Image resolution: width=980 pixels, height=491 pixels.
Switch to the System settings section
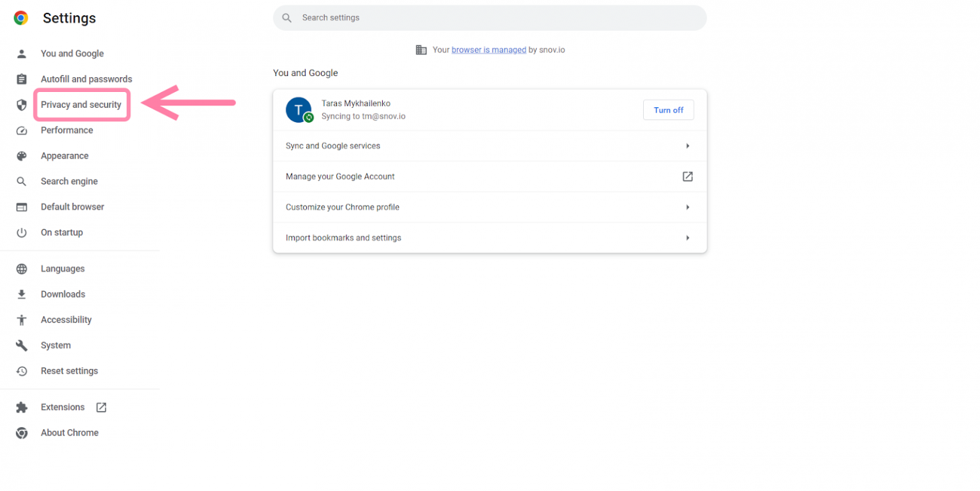[56, 345]
